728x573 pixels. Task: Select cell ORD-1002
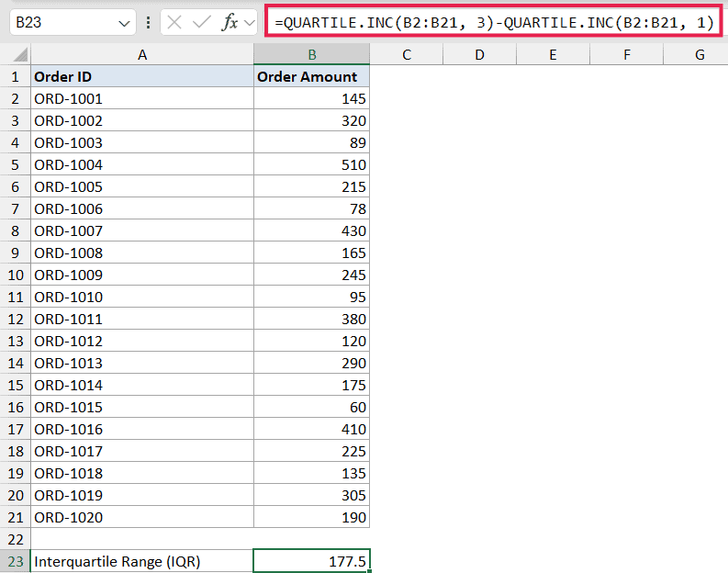point(142,120)
